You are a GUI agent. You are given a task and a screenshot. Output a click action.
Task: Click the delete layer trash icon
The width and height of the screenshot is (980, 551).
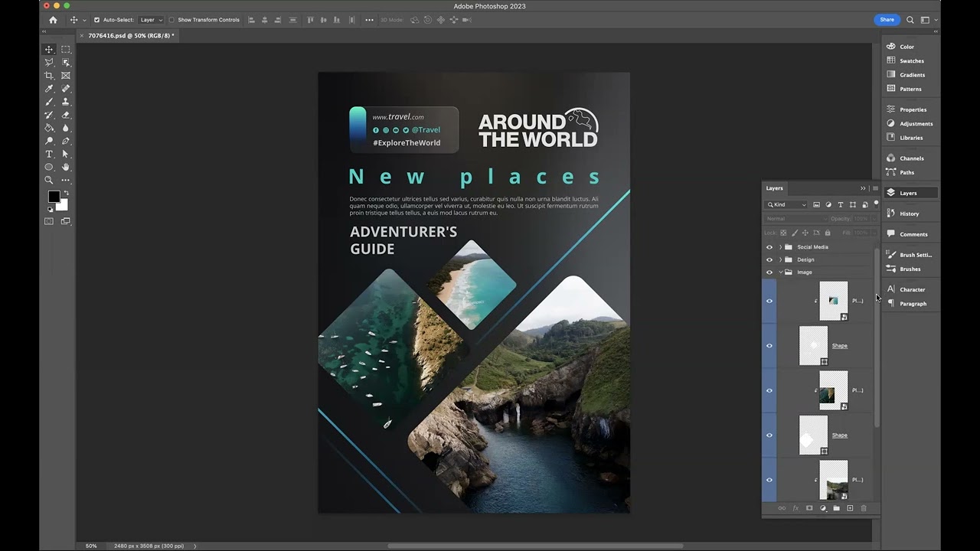point(864,508)
